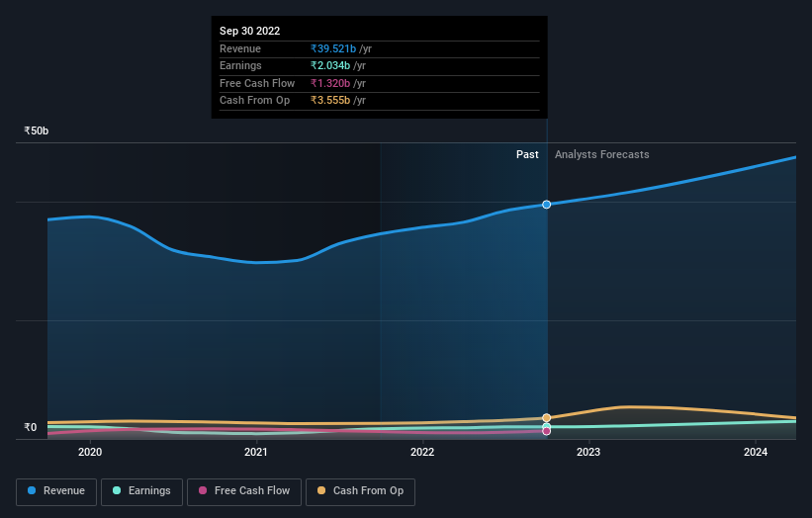The image size is (812, 518).
Task: Click the blue Revenue data point marker
Action: 546,205
